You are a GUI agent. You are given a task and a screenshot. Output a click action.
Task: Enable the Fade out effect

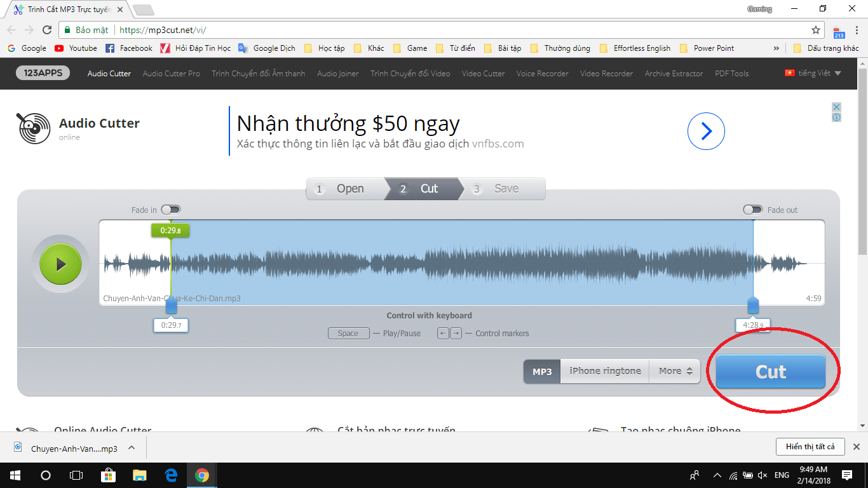tap(754, 209)
